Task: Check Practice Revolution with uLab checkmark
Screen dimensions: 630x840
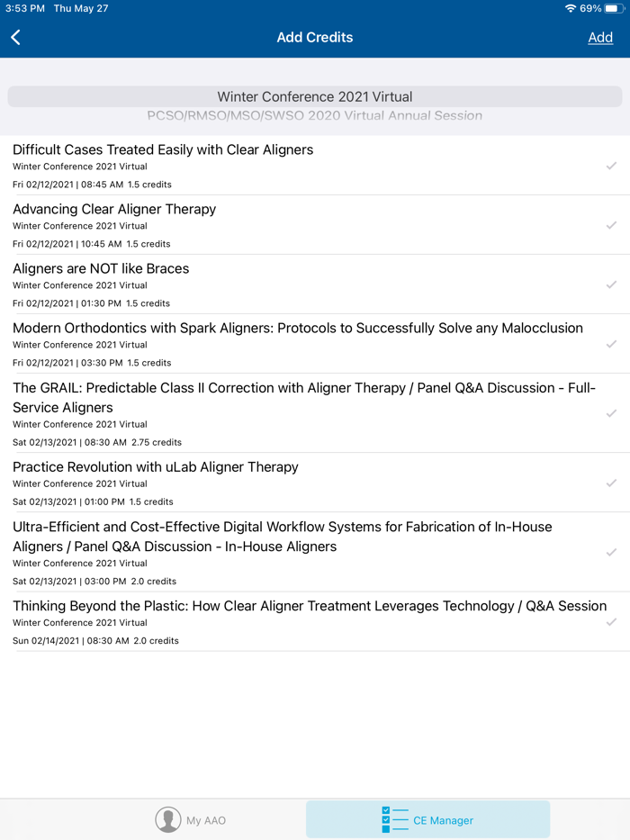Action: coord(611,483)
